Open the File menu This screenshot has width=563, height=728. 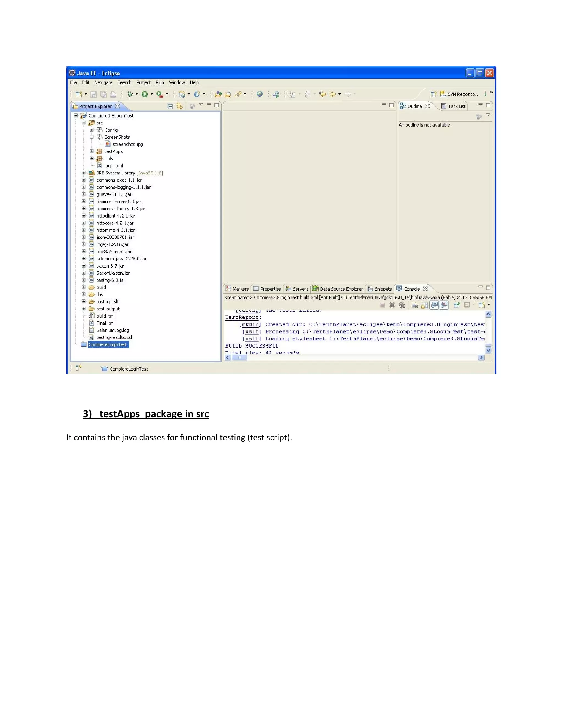coord(73,83)
